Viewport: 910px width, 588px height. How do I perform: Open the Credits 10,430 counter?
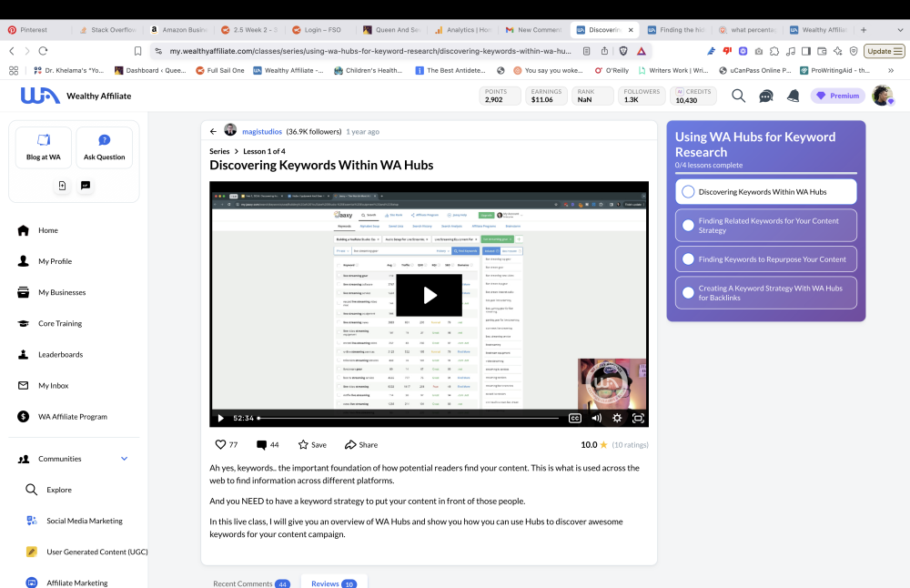click(x=693, y=96)
